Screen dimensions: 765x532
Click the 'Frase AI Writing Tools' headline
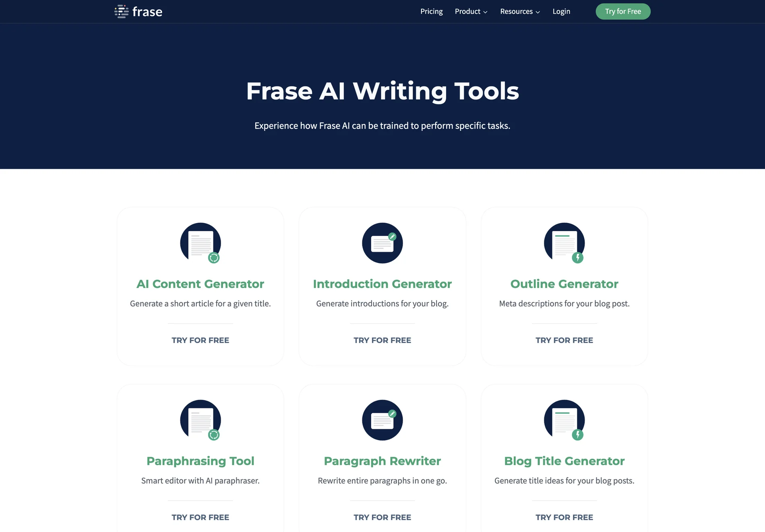coord(382,91)
